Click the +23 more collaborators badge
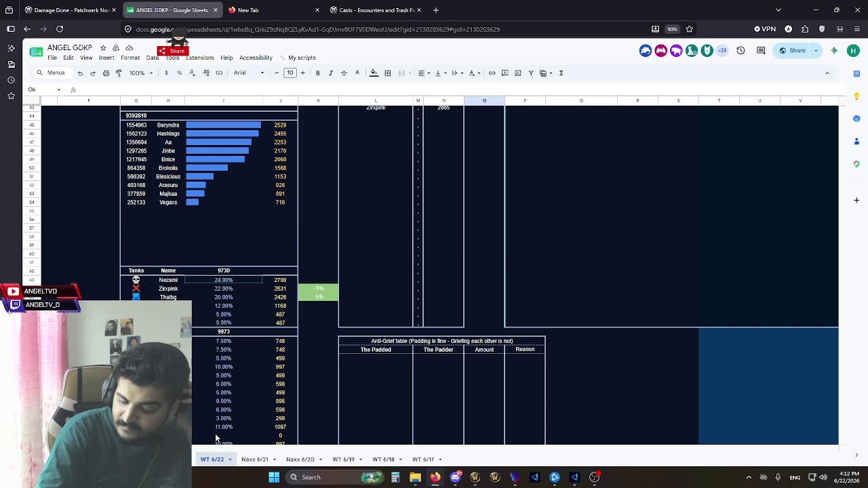 coord(722,50)
